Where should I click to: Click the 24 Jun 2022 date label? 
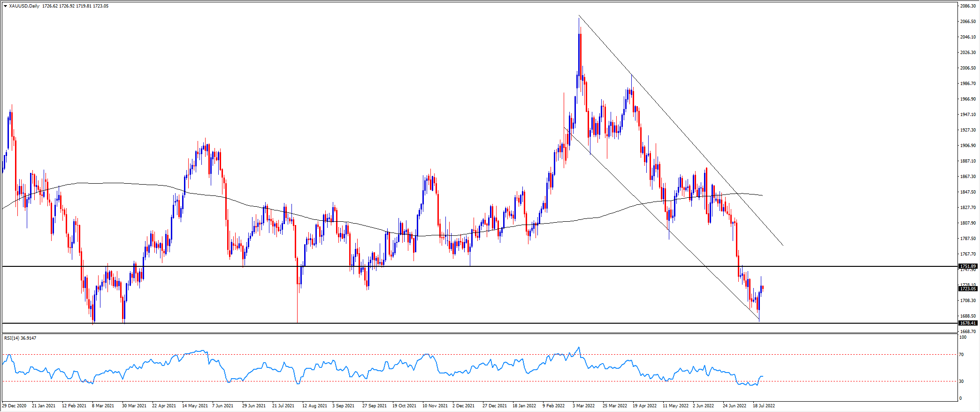[x=734, y=405]
